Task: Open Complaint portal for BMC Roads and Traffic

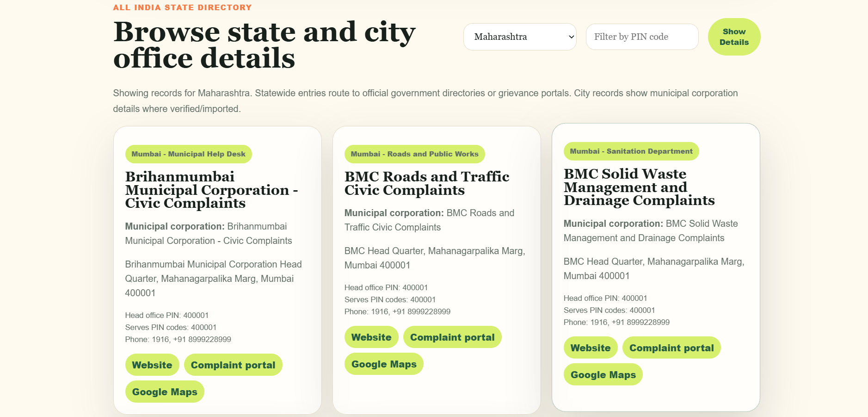Action: coord(452,337)
